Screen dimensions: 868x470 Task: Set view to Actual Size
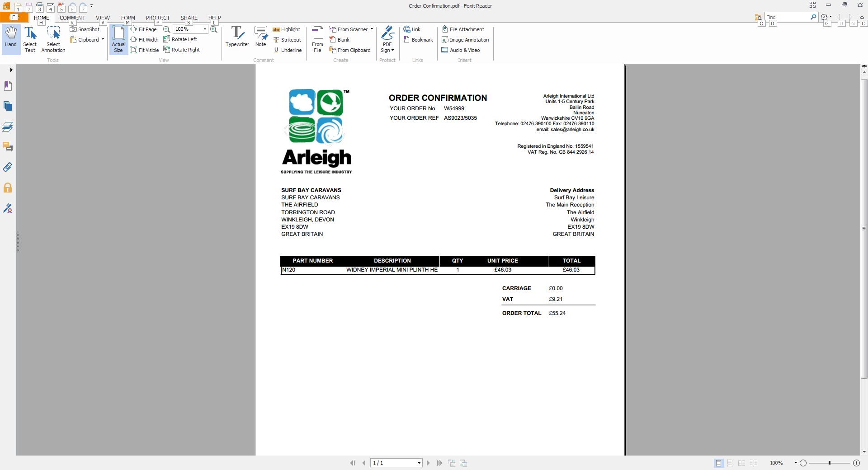pos(118,40)
